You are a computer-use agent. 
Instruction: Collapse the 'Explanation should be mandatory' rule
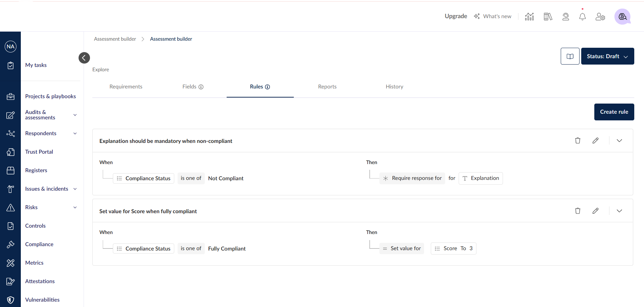(619, 141)
